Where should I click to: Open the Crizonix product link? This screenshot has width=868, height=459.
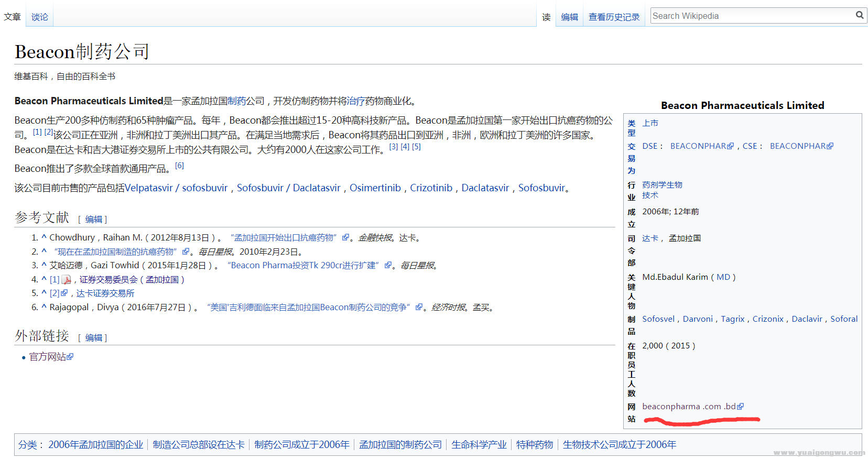[768, 319]
